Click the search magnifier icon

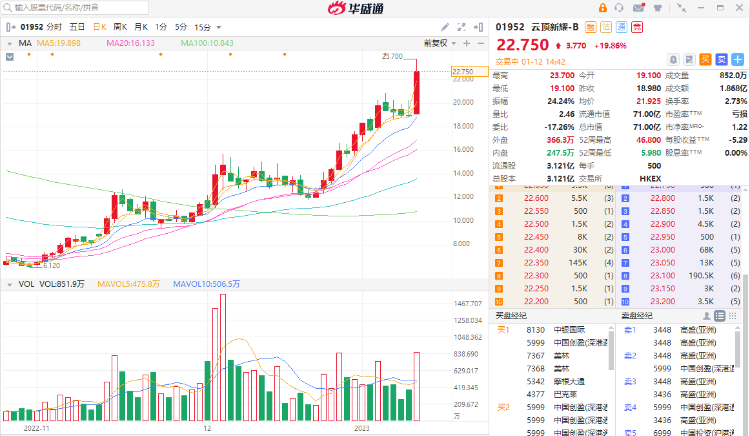8,8
